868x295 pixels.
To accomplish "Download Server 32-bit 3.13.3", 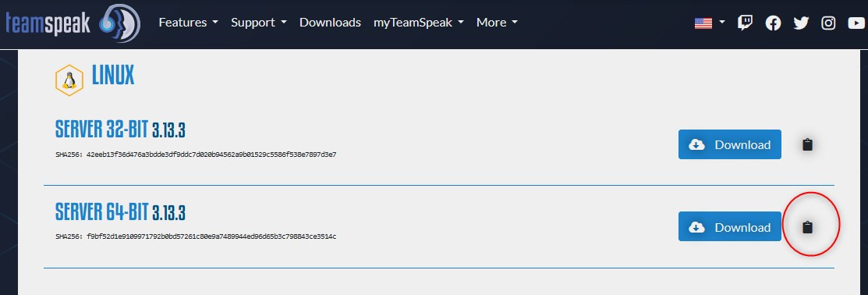I will click(x=730, y=144).
